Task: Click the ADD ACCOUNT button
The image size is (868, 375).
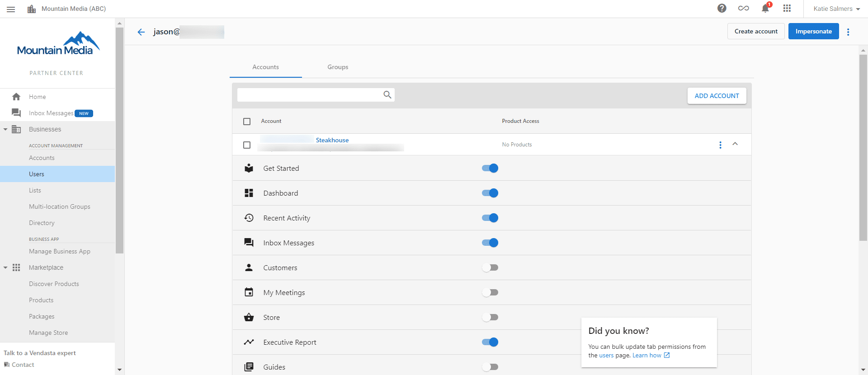Action: [717, 96]
